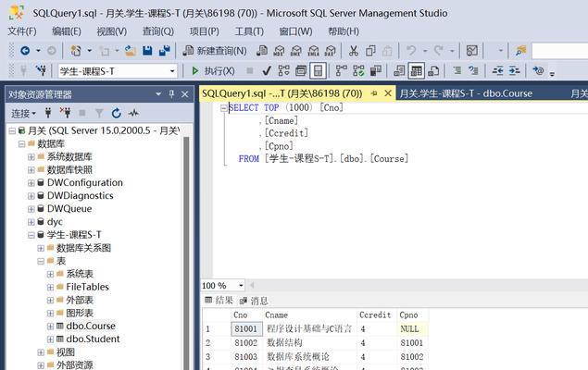Click the save file disk icon
This screenshot has width=588, height=370.
click(x=147, y=51)
